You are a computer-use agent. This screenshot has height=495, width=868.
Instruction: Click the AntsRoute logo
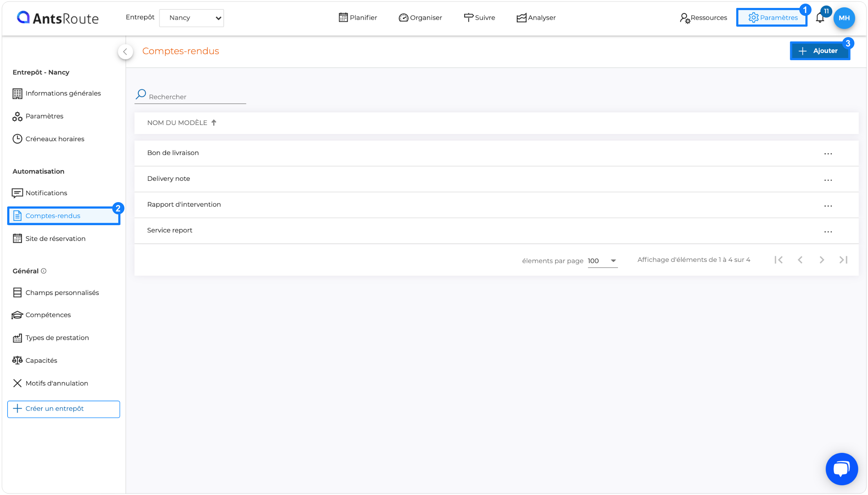58,18
